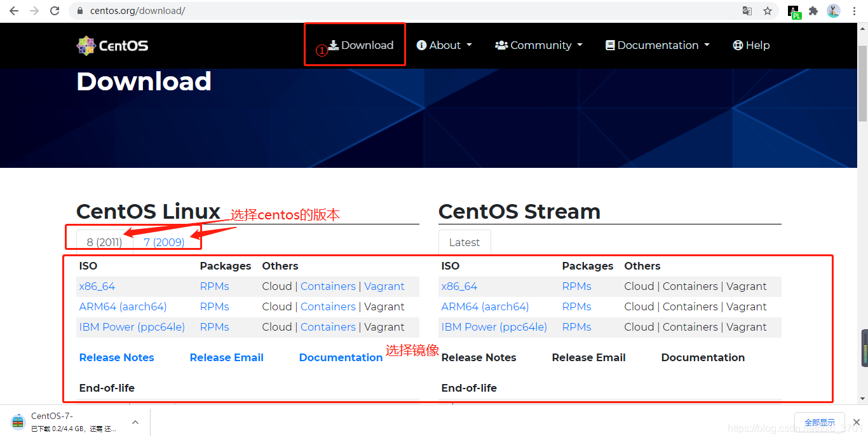Open RPMs link in CentOS Linux x86_64 row
This screenshot has width=868, height=440.
(x=215, y=286)
